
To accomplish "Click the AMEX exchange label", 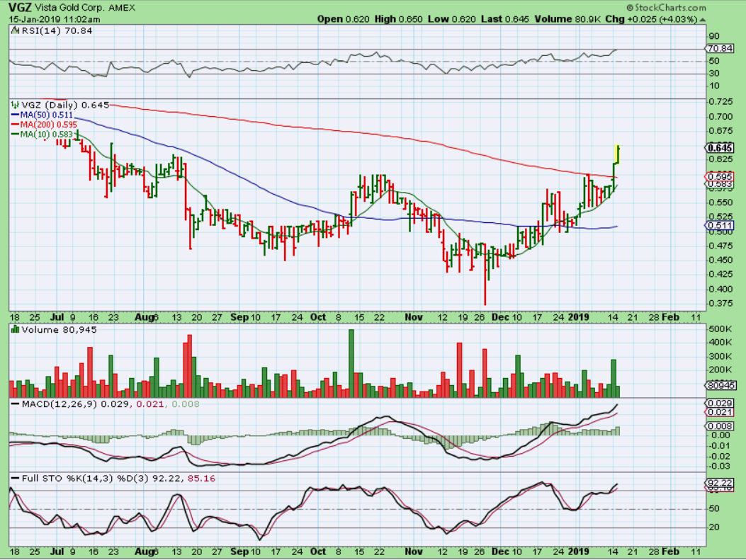I will [122, 8].
